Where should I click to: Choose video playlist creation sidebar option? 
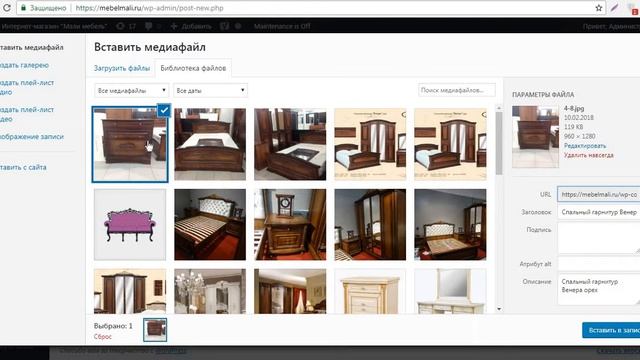(27, 114)
